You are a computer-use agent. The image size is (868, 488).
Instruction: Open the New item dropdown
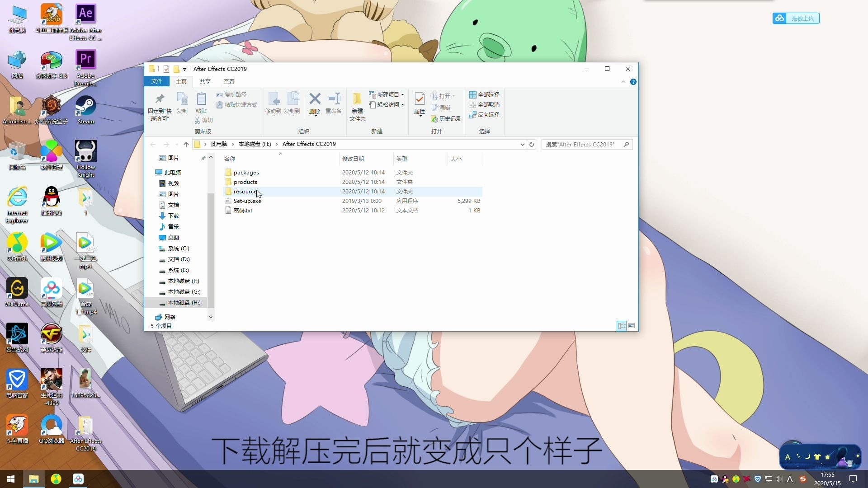387,95
